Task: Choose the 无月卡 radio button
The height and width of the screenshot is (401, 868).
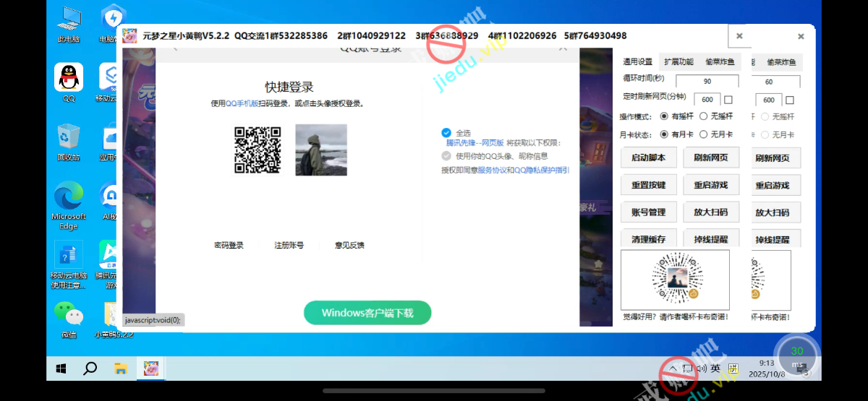Action: point(703,134)
